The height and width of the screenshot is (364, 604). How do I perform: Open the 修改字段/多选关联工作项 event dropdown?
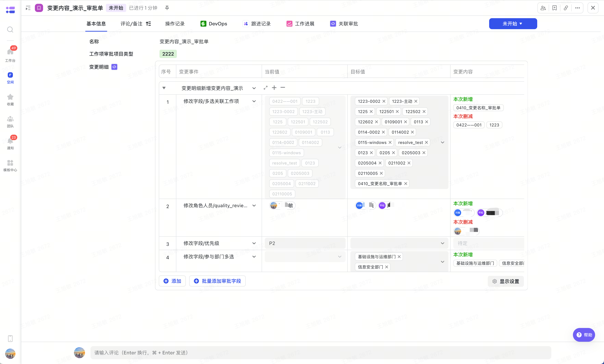click(x=254, y=101)
